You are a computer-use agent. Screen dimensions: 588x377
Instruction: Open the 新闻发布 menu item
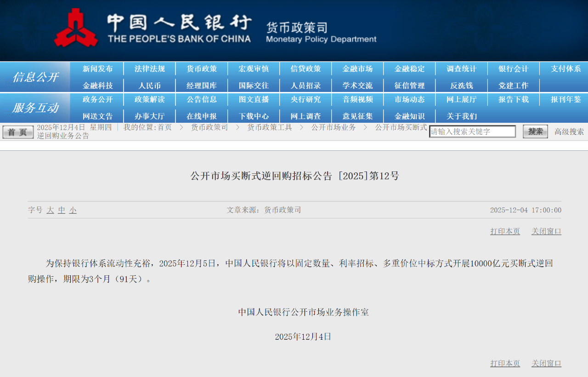click(96, 69)
